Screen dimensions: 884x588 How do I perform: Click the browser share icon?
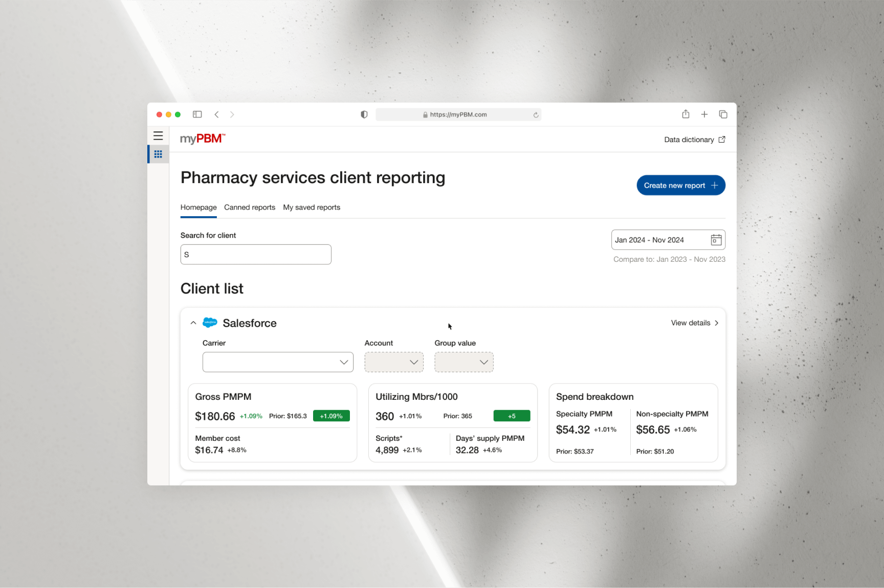(x=686, y=114)
